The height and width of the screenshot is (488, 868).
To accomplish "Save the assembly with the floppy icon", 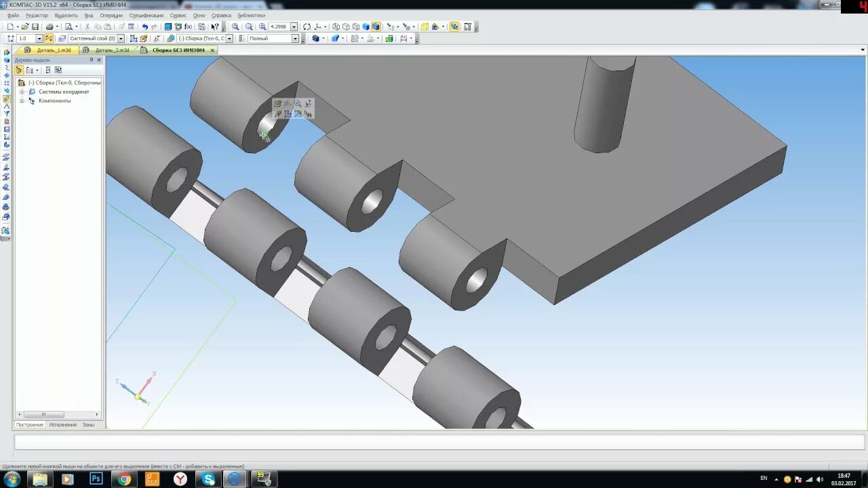I will (35, 26).
